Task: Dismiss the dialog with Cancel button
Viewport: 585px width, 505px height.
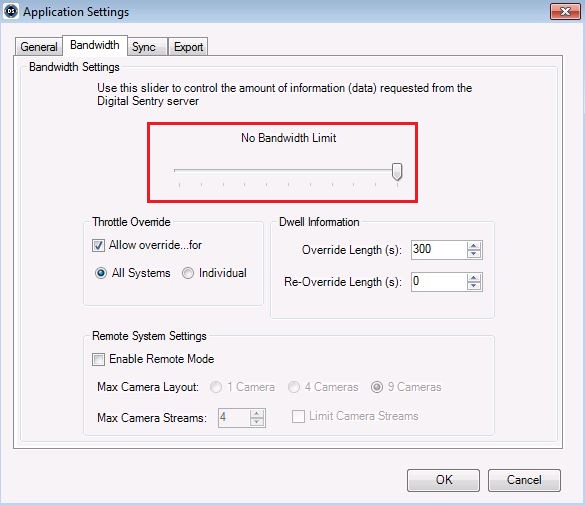Action: [524, 480]
